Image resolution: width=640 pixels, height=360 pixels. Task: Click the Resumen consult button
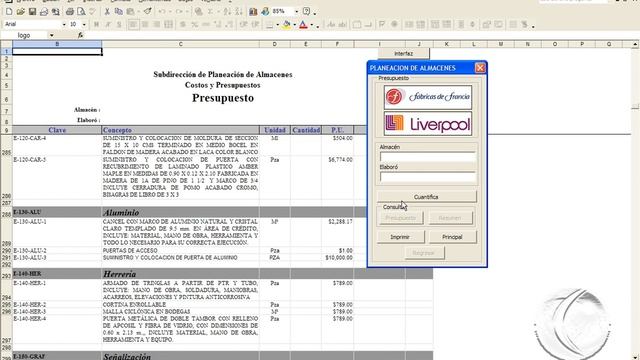(x=450, y=218)
